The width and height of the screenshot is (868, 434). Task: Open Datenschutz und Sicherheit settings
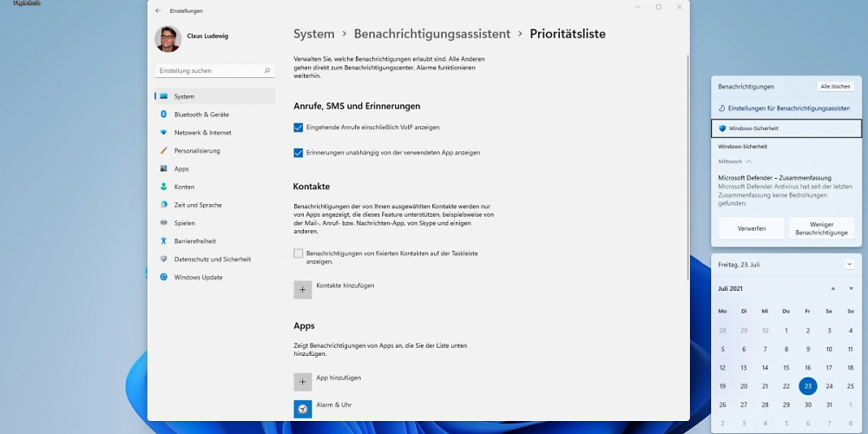click(215, 259)
